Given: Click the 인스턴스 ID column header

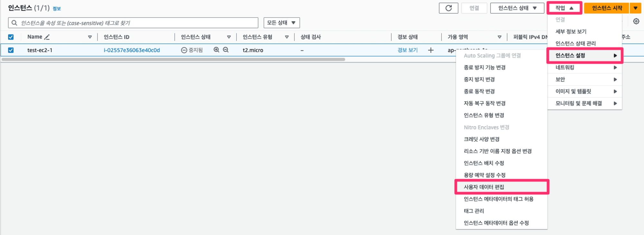Looking at the screenshot, I should (x=117, y=37).
